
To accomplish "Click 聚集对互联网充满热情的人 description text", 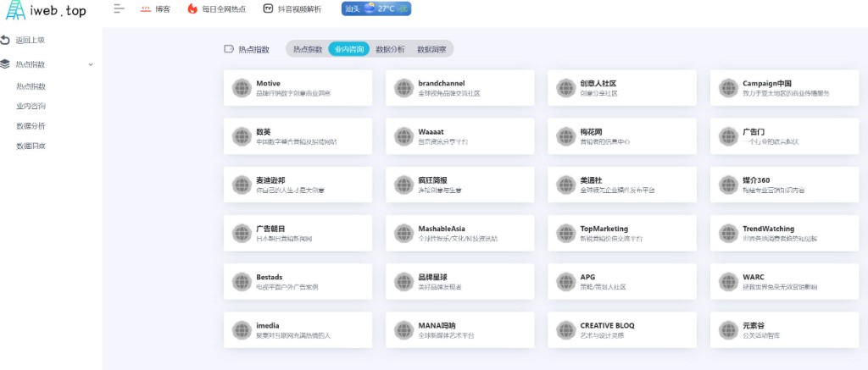I will [293, 336].
